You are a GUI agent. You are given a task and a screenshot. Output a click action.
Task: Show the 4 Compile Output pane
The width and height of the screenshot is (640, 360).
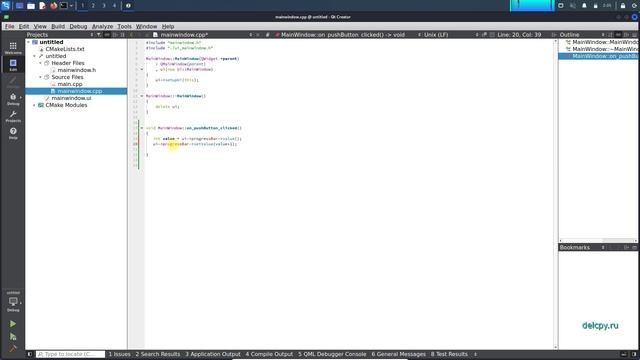(x=269, y=354)
